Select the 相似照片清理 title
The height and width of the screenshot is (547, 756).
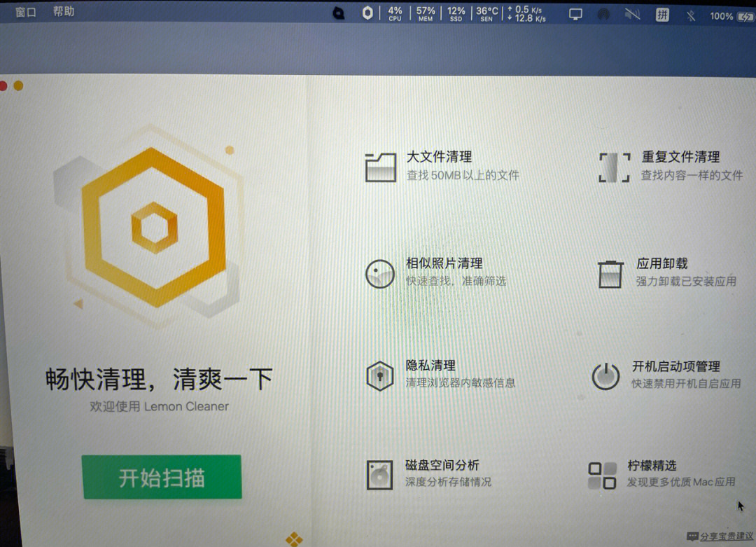[444, 263]
